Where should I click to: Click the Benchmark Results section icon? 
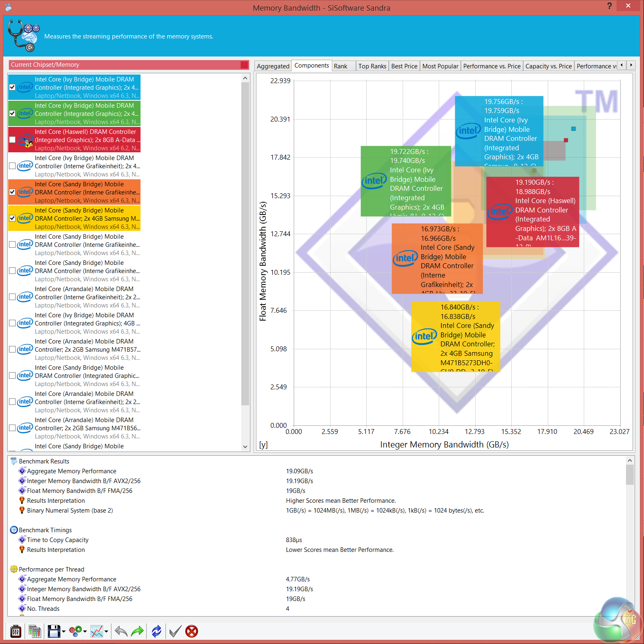(x=14, y=461)
